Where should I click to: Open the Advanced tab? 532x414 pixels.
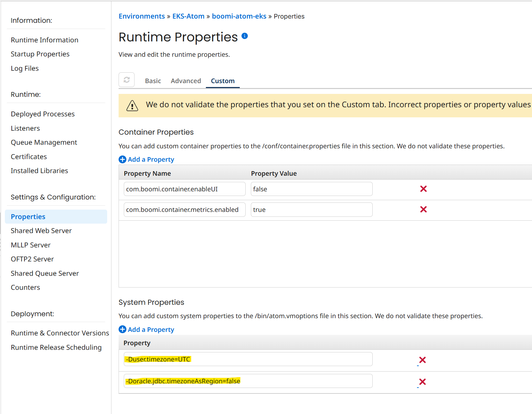[x=186, y=81]
